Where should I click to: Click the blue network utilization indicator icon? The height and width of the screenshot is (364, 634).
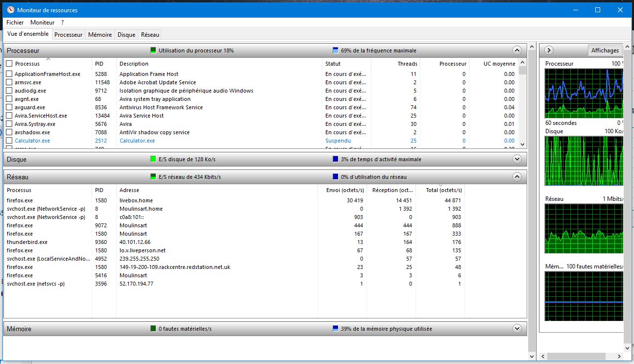(335, 177)
